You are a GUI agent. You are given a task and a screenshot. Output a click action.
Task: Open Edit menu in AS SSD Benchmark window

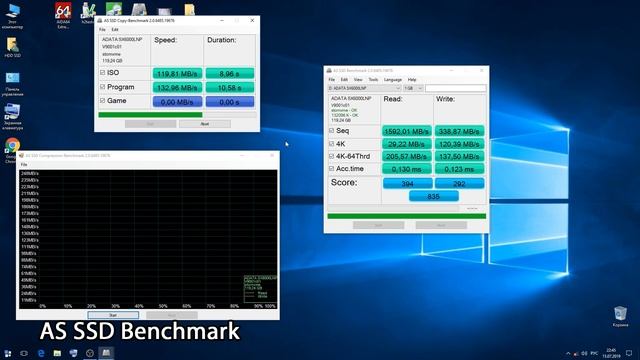click(344, 80)
